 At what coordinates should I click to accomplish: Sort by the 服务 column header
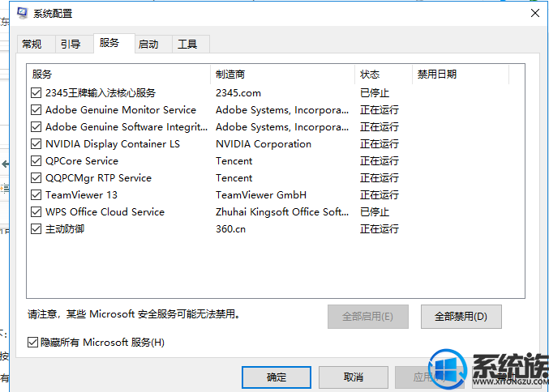pos(118,75)
